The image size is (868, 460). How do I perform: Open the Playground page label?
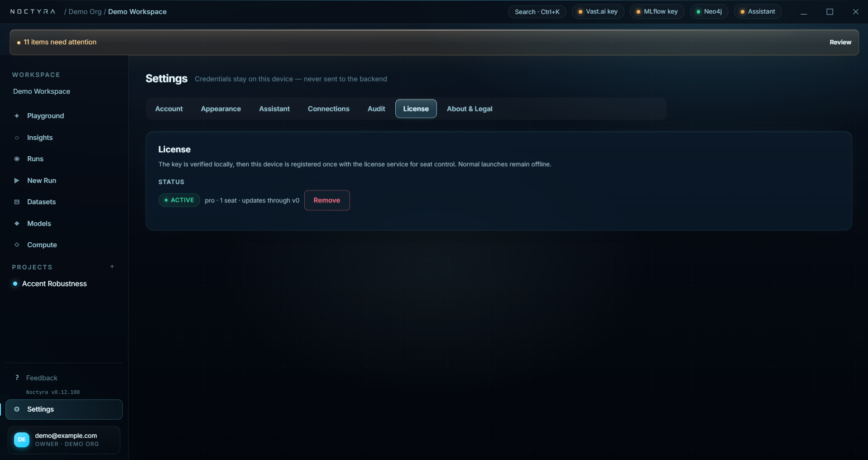click(46, 116)
